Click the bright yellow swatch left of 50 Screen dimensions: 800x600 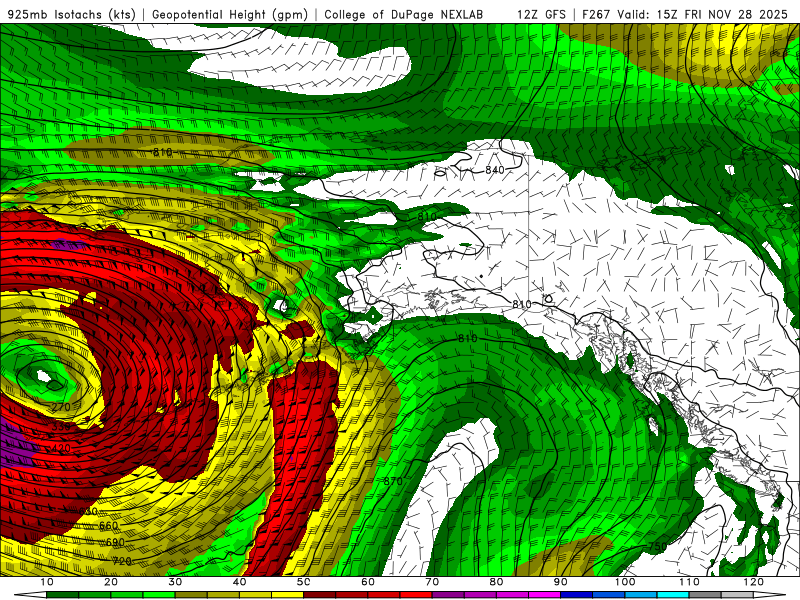287,595
